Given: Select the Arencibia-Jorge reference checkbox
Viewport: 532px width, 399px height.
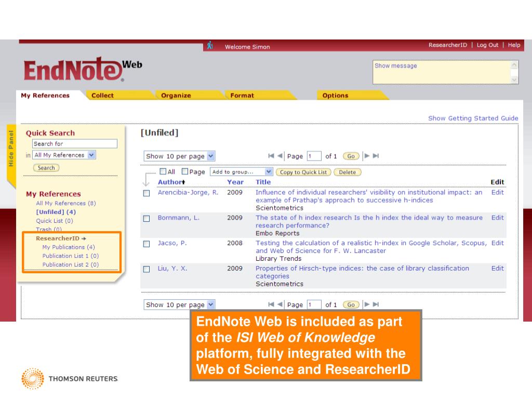Looking at the screenshot, I should [x=147, y=193].
